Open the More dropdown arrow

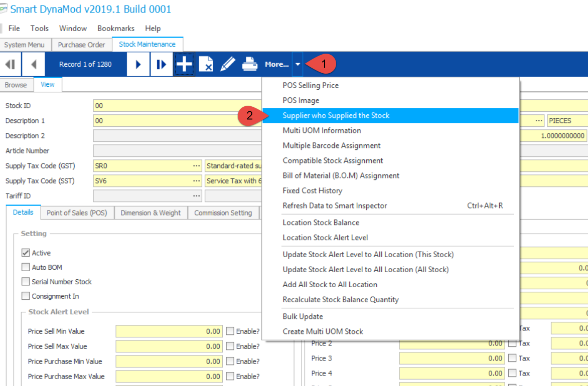[x=298, y=65]
